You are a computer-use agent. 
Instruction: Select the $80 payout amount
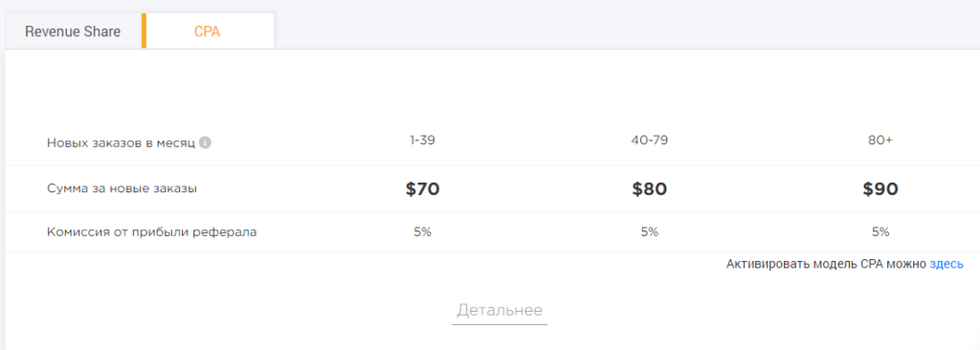click(x=650, y=188)
